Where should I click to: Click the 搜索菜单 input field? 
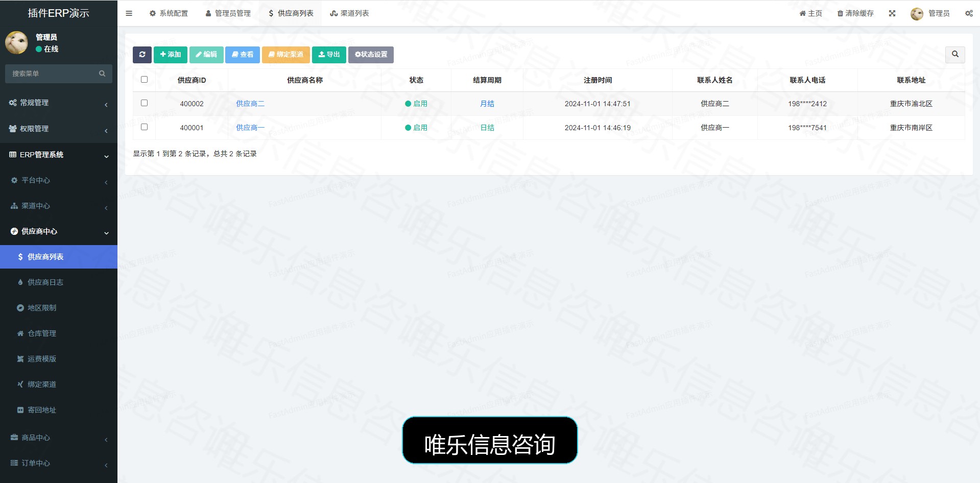pos(51,74)
